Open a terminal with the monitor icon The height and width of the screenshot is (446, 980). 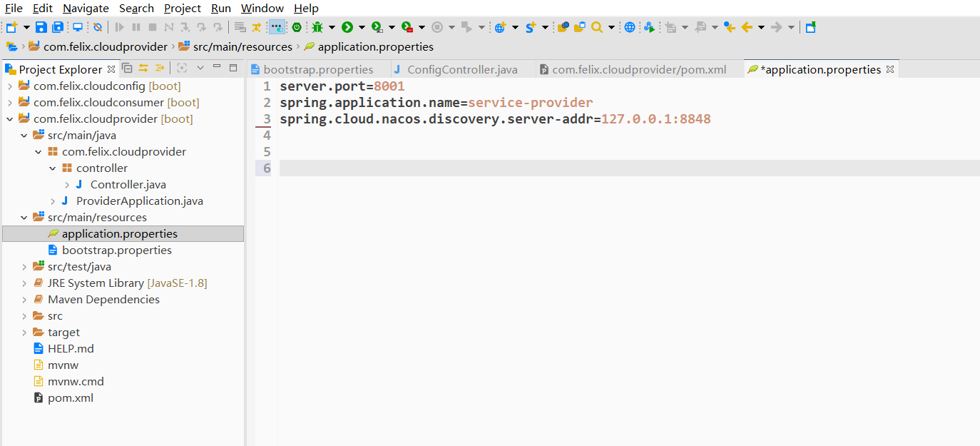(x=78, y=27)
